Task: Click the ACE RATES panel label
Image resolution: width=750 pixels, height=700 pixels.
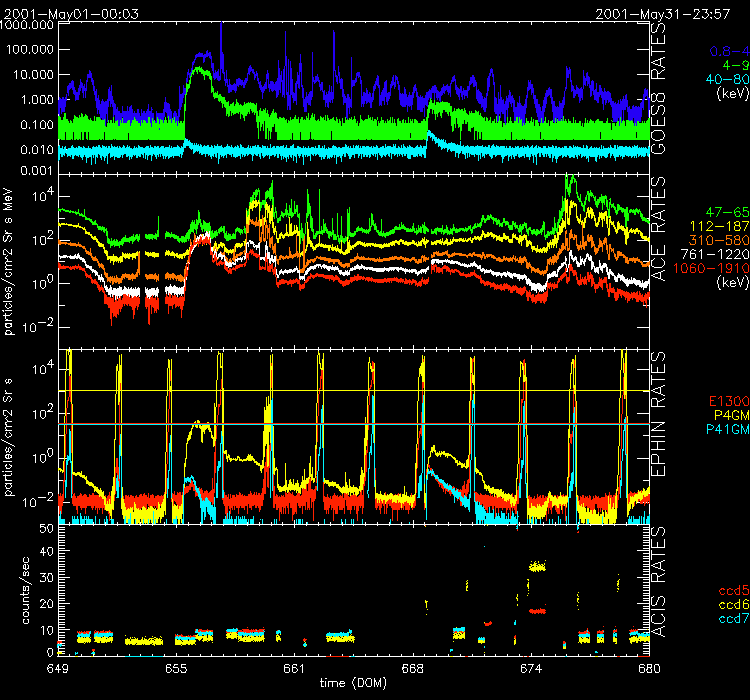Action: point(662,262)
